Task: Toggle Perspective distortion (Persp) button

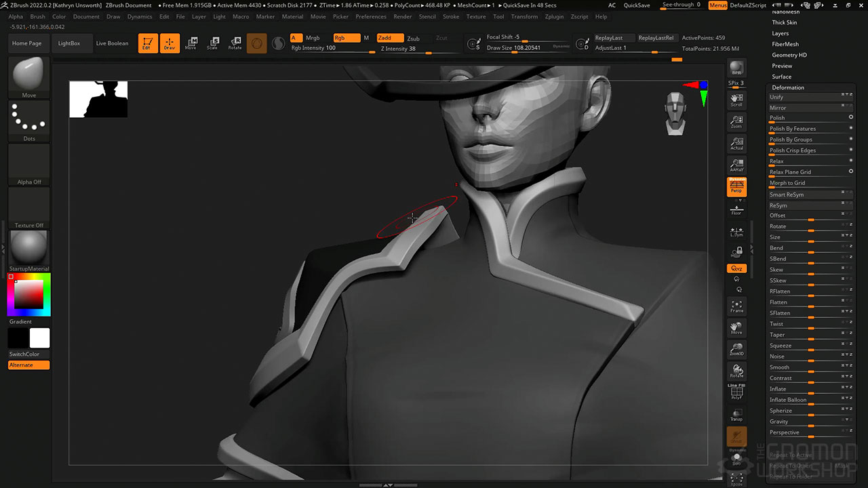Action: click(736, 187)
